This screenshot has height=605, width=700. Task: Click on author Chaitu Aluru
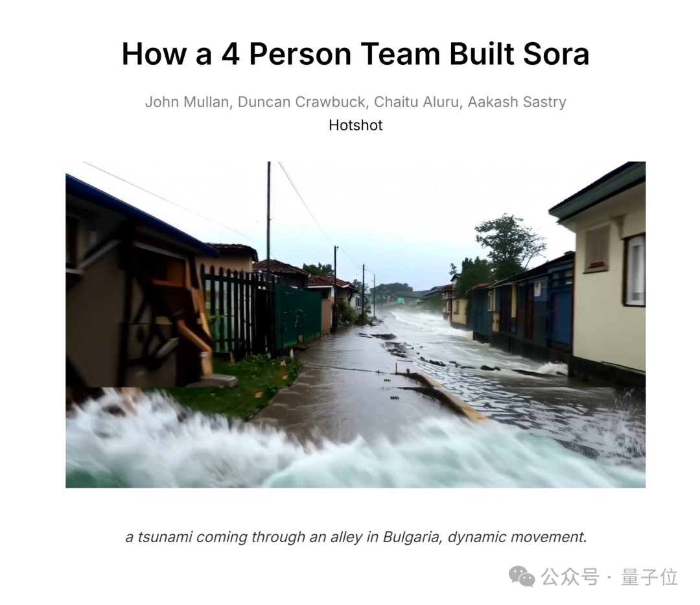pyautogui.click(x=417, y=102)
